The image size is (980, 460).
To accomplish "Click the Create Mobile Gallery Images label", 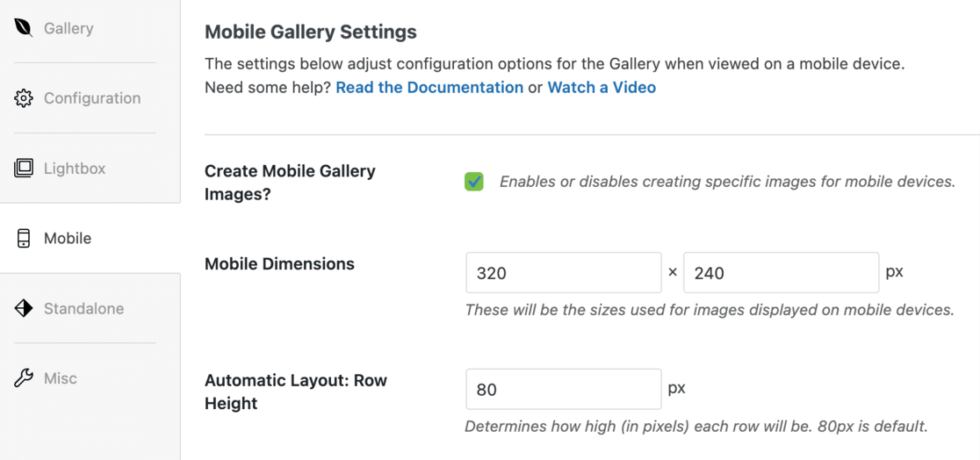I will (x=290, y=182).
